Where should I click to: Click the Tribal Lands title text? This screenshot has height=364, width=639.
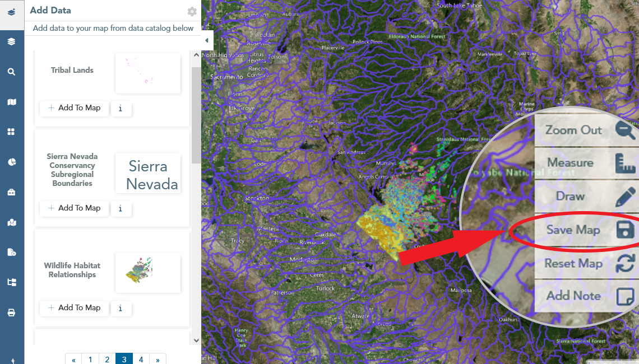click(x=72, y=70)
